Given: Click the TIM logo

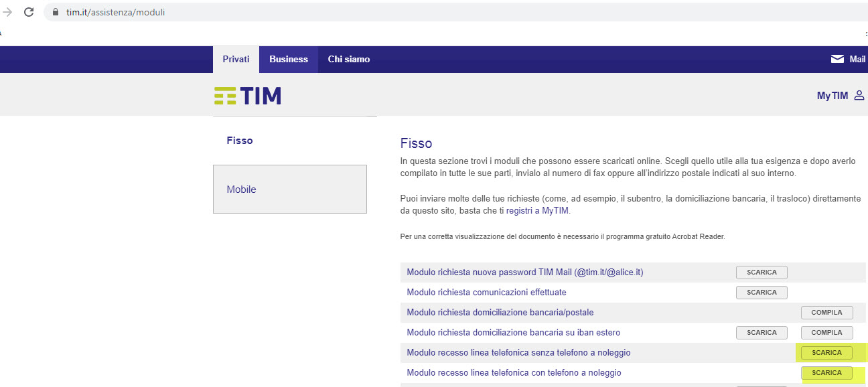Looking at the screenshot, I should (248, 96).
